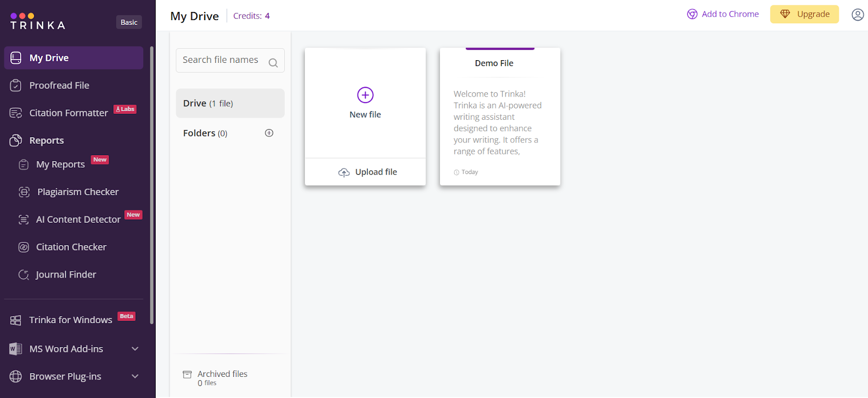Open My Drive in the sidebar
868x398 pixels.
[74, 58]
